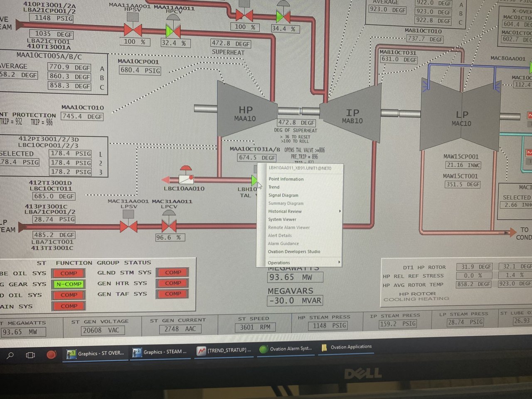The width and height of the screenshot is (532, 399).
Task: Click Summary Diagram menu entry
Action: 286,203
